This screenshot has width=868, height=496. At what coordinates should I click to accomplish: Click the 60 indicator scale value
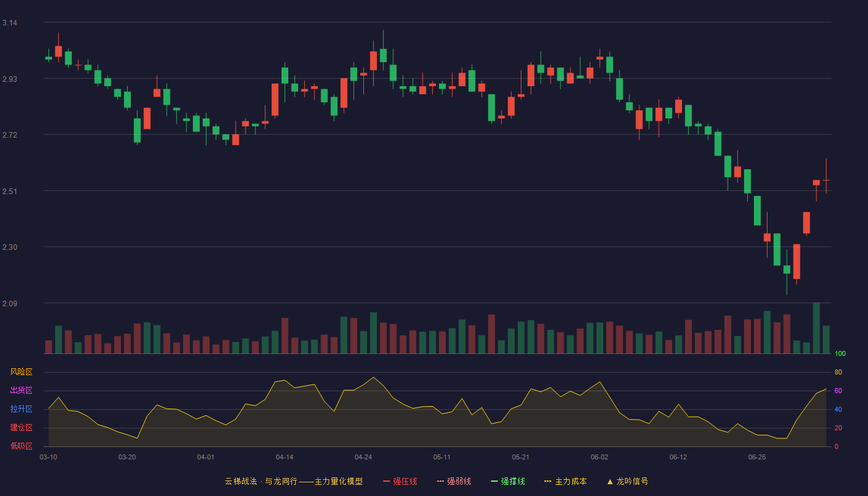pyautogui.click(x=838, y=391)
